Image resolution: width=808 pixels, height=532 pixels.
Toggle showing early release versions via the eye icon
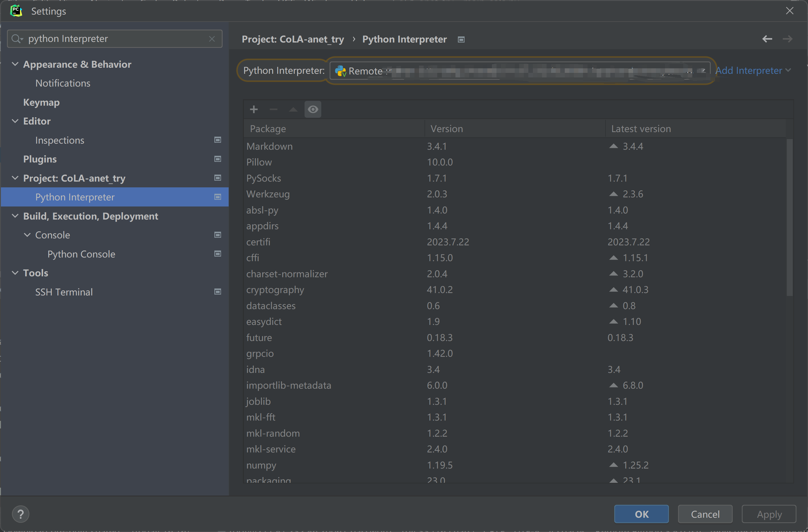(313, 109)
